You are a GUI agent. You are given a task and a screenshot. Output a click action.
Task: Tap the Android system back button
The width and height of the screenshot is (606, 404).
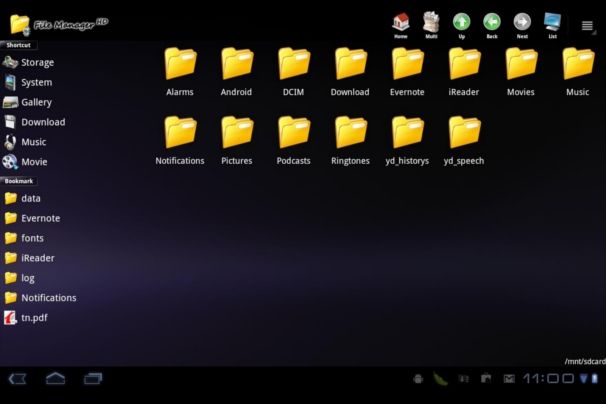tap(17, 378)
